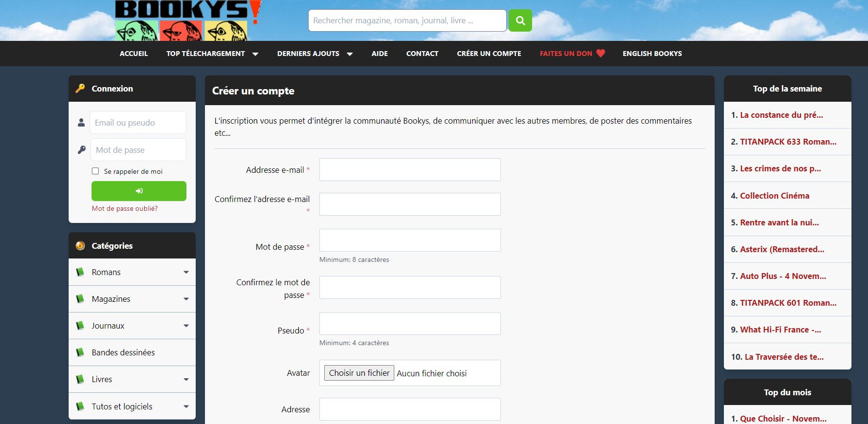Click the Pseudo input field
The image size is (868, 424).
[x=410, y=324]
